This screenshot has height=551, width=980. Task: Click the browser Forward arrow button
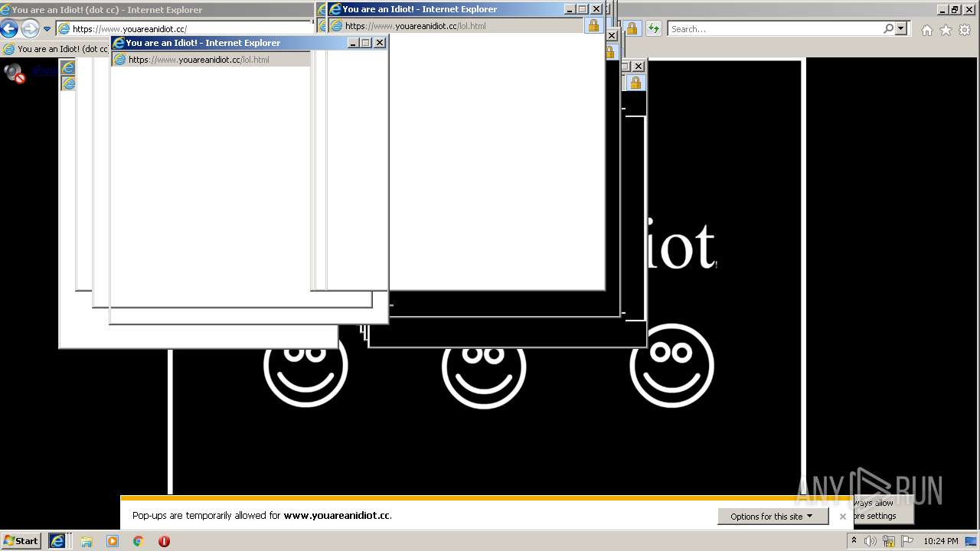[30, 29]
